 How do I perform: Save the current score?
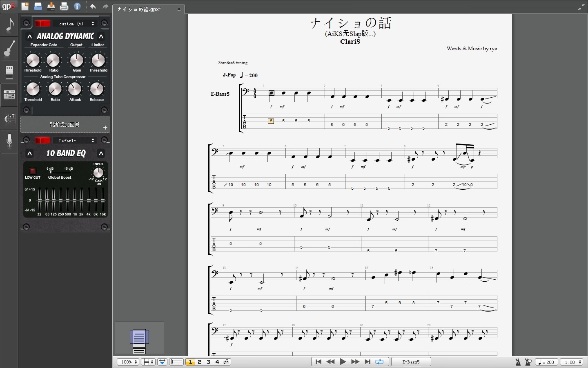click(51, 6)
